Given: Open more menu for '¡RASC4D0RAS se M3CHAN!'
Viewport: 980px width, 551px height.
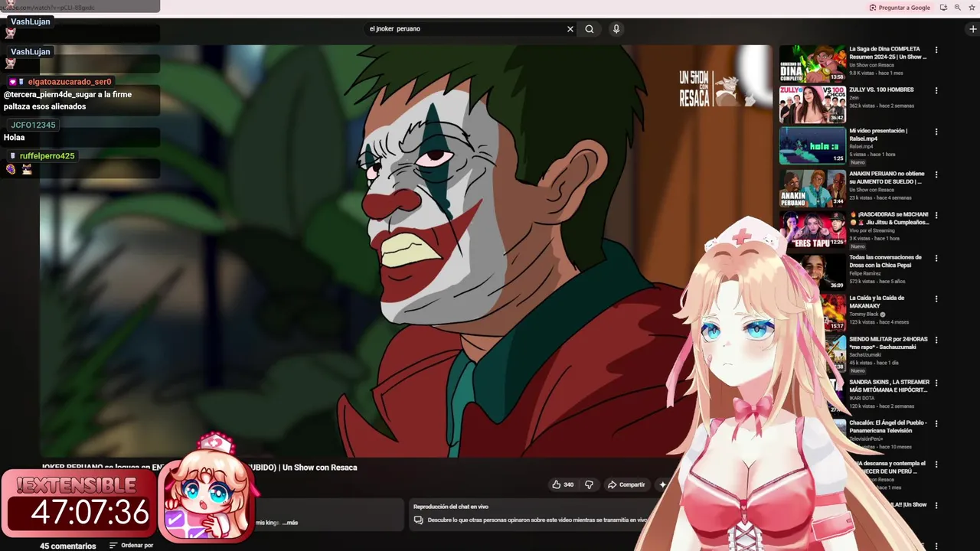Looking at the screenshot, I should [936, 217].
